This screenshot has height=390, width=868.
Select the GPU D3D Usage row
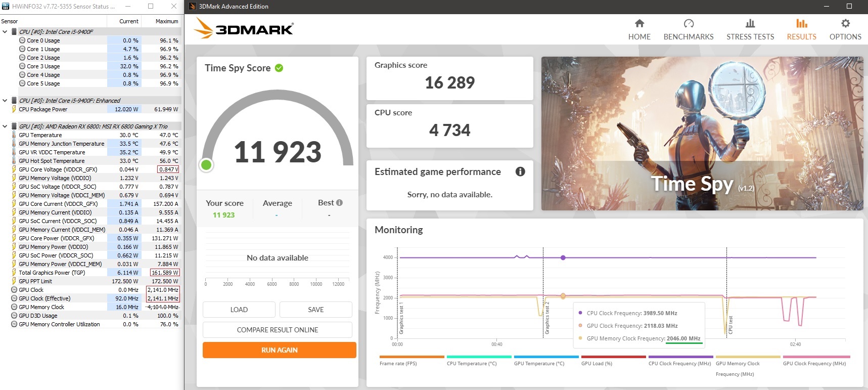coord(91,316)
